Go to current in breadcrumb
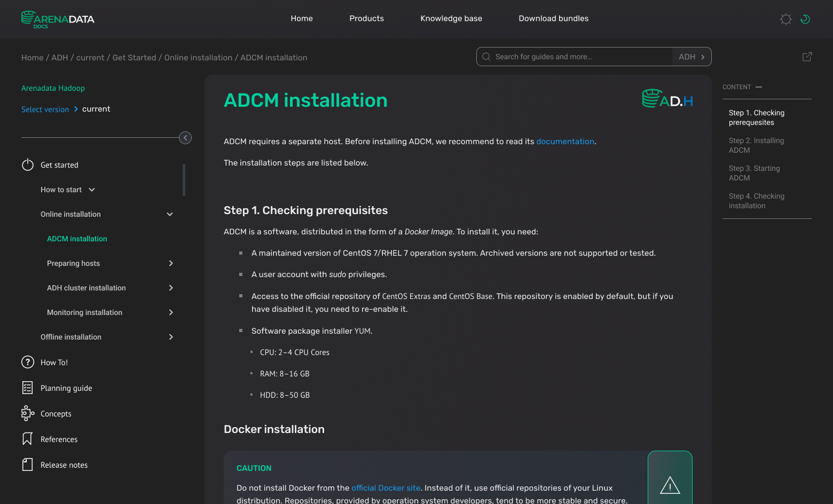This screenshot has width=833, height=504. pos(90,58)
